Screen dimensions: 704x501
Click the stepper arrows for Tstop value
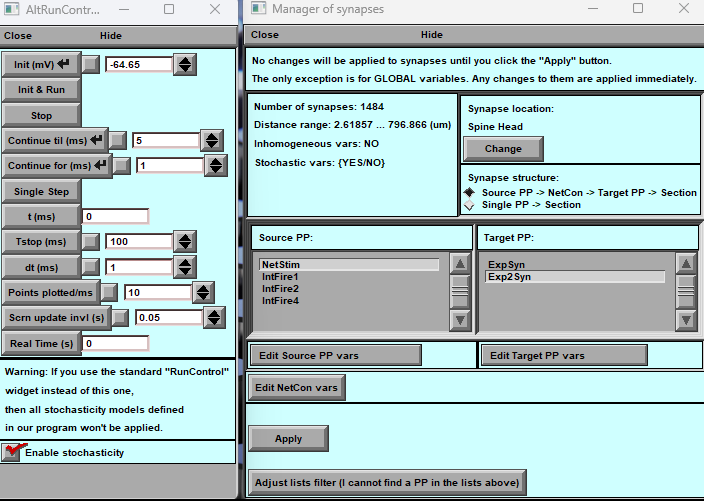(185, 242)
